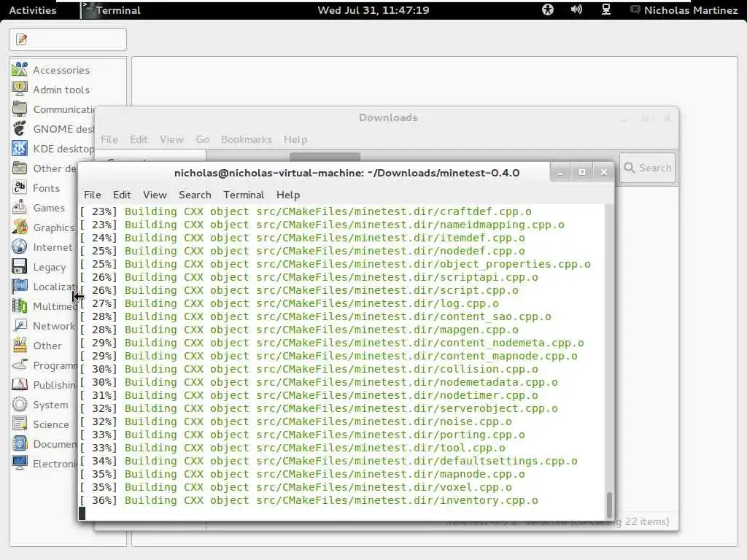Click the terminal vertical scrollbar thumb
Viewport: 747px width, 560px height.
(609, 505)
